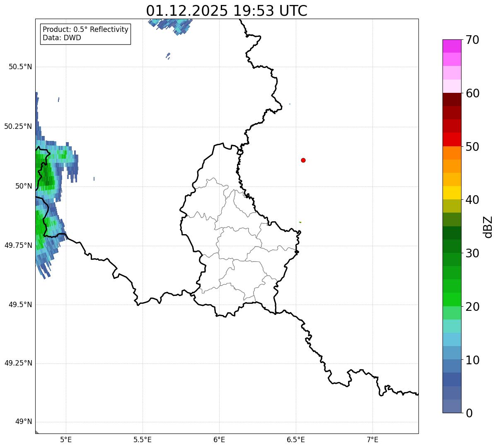Click the latitude label 50.25°N
This screenshot has height=448, width=498.
pos(18,126)
